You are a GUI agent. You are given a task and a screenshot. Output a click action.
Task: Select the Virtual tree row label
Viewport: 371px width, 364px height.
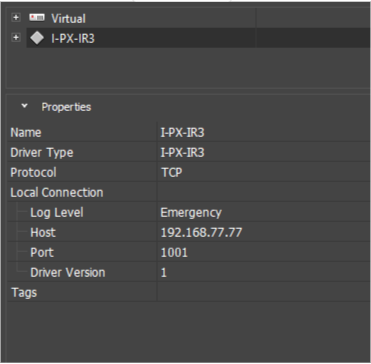(x=68, y=19)
